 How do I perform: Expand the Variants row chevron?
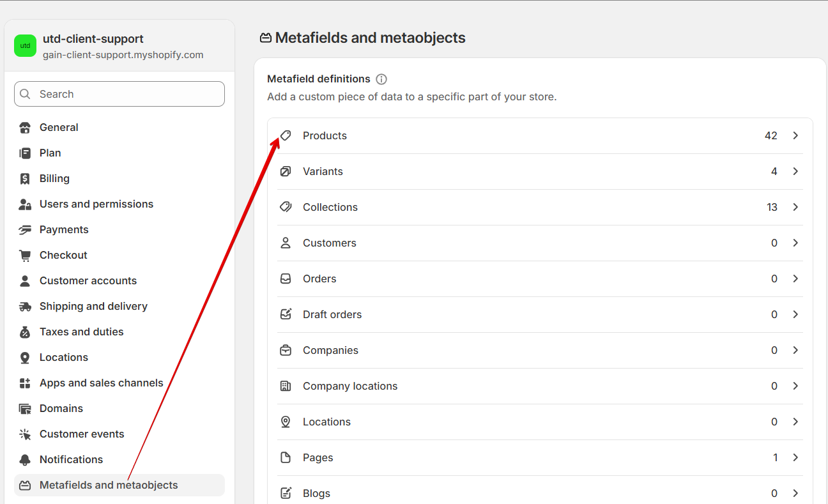pyautogui.click(x=795, y=171)
